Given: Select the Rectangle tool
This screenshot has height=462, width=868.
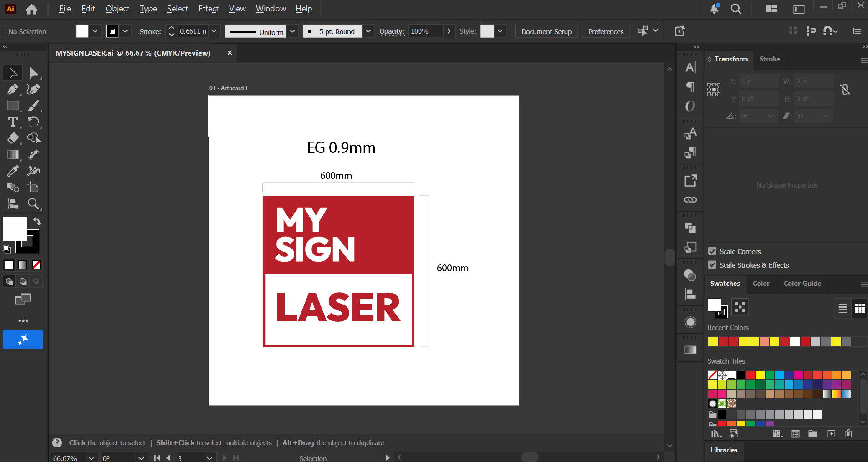Looking at the screenshot, I should point(13,106).
